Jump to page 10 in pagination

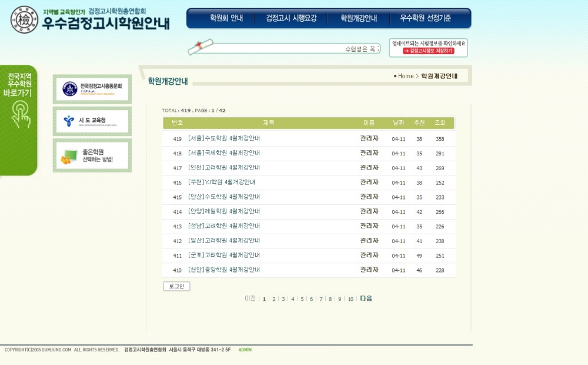(350, 299)
